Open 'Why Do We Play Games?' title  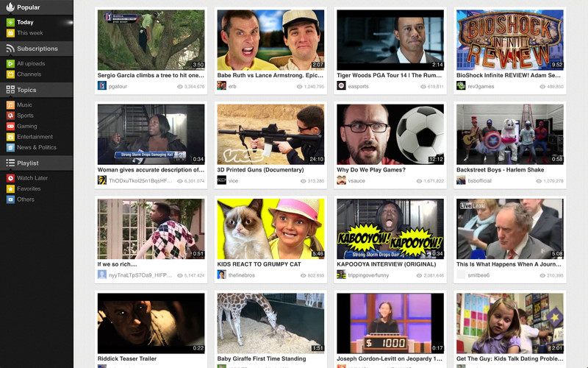(x=371, y=170)
